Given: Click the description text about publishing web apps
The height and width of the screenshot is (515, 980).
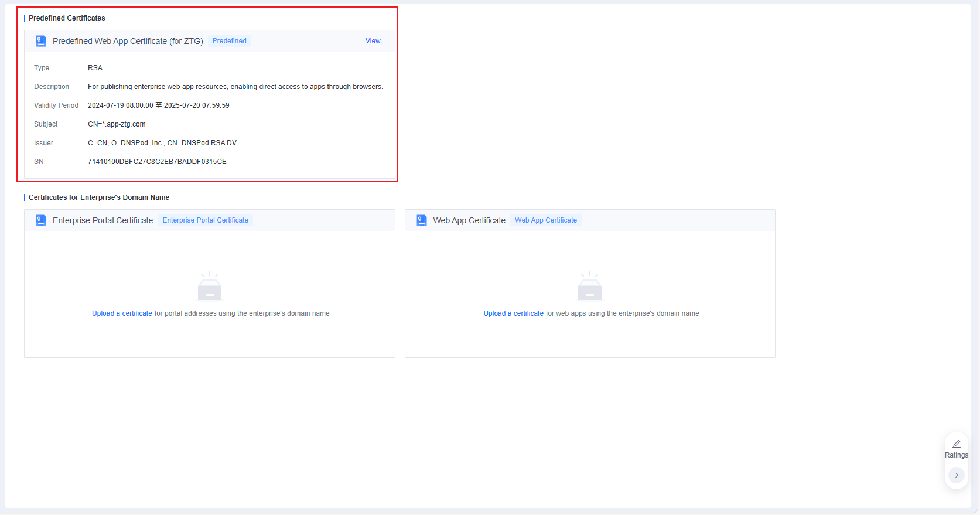Looking at the screenshot, I should coord(235,87).
